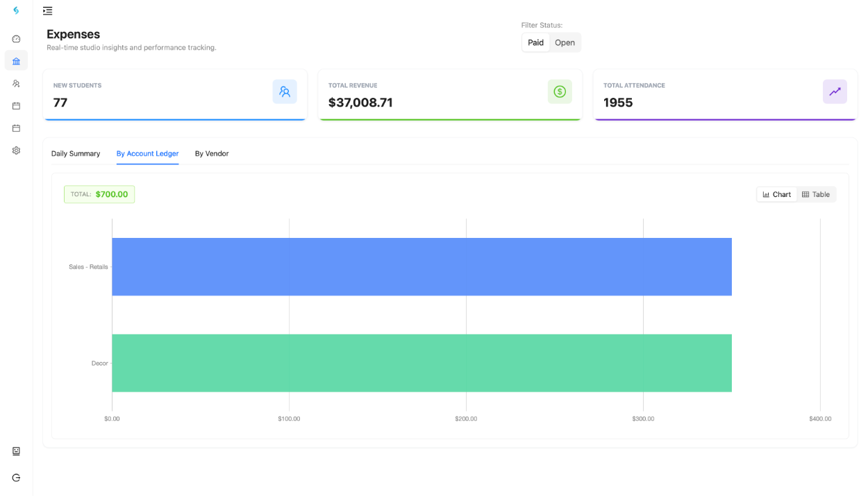Log out using the sidebar arrow icon
The image size is (868, 496).
[x=16, y=478]
